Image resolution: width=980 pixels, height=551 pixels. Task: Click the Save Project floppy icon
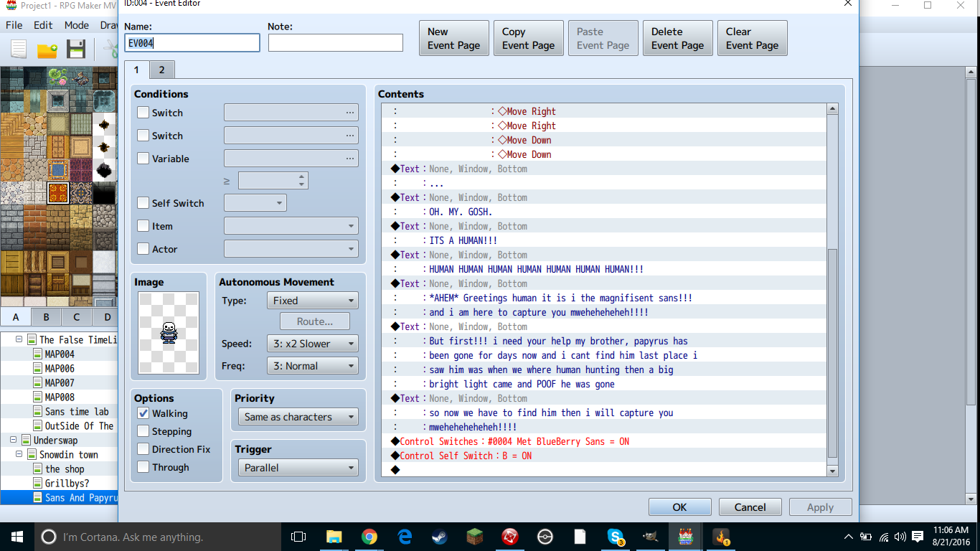76,50
